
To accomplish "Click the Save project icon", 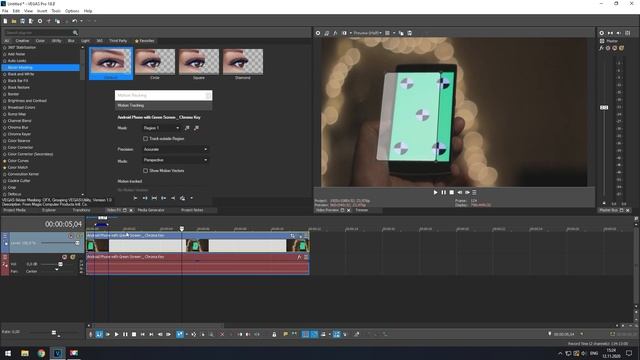I will [22, 21].
